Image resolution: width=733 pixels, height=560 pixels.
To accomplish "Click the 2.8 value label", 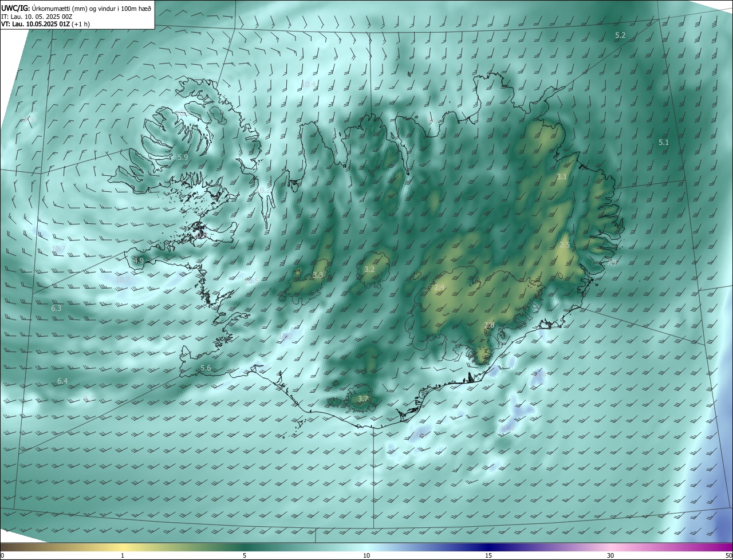I will tap(489, 325).
